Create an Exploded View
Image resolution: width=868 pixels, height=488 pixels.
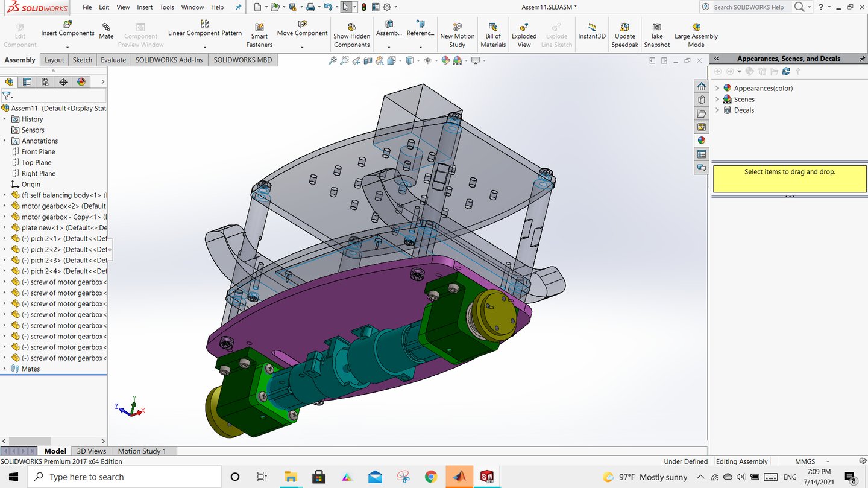tap(524, 36)
